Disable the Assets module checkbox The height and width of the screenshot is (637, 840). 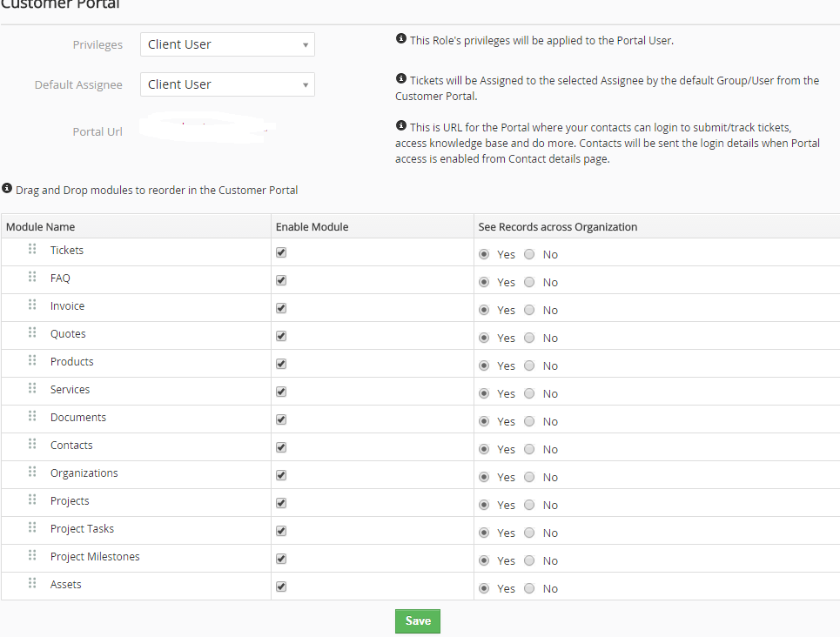click(x=281, y=587)
